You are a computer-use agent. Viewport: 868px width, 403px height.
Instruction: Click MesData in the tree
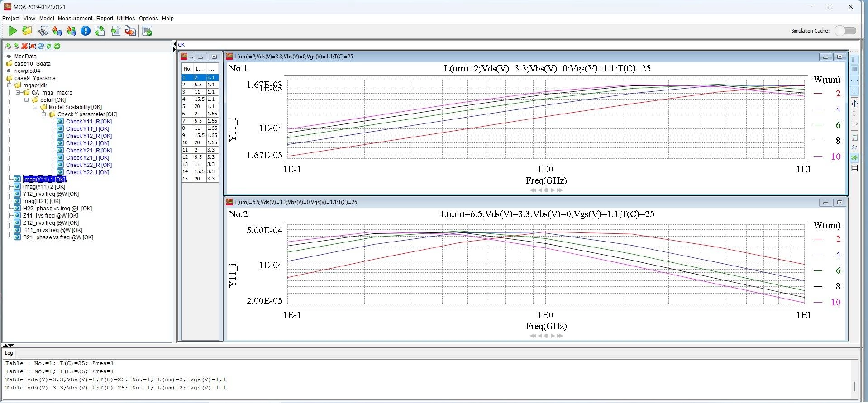(x=25, y=56)
